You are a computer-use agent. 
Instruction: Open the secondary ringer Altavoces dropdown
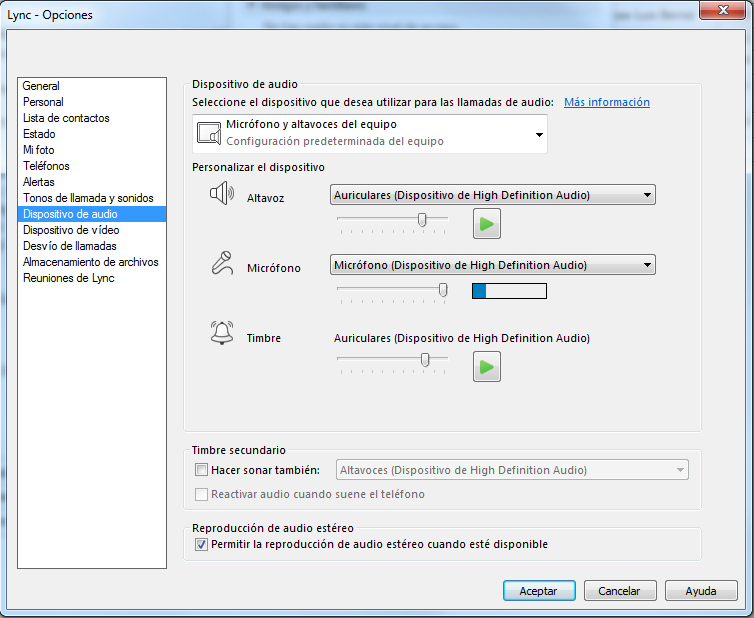(512, 470)
